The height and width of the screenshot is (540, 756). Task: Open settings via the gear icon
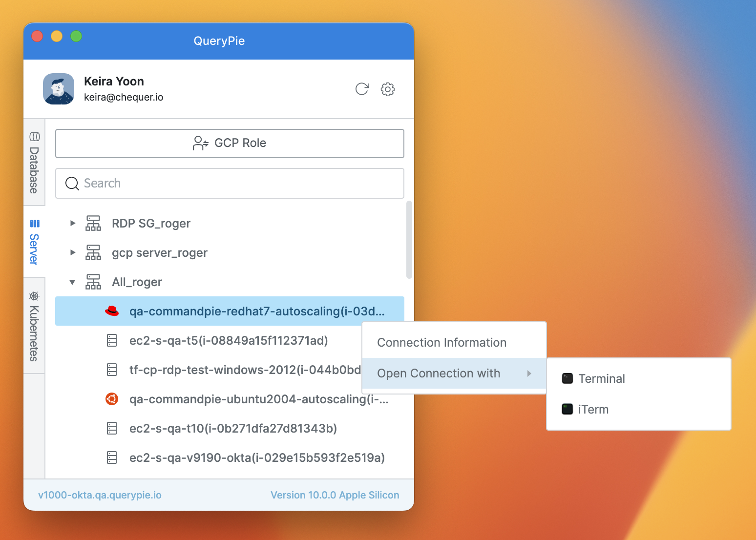point(388,89)
